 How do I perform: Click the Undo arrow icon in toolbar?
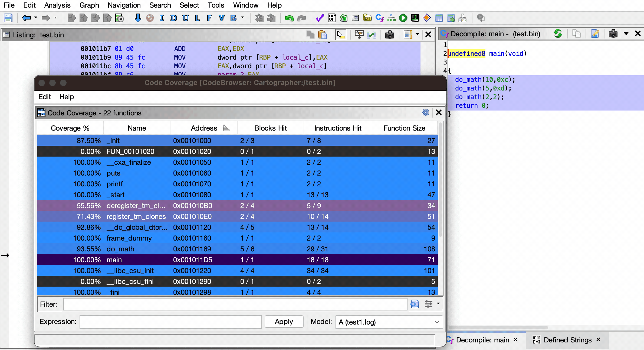(x=289, y=18)
